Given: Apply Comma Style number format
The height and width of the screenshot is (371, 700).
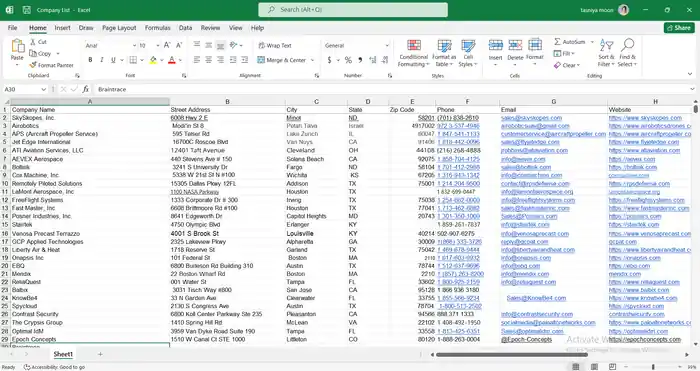Looking at the screenshot, I should (x=360, y=60).
